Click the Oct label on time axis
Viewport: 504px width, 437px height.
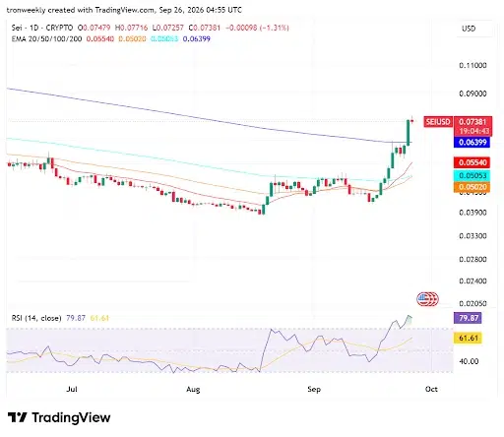[431, 389]
